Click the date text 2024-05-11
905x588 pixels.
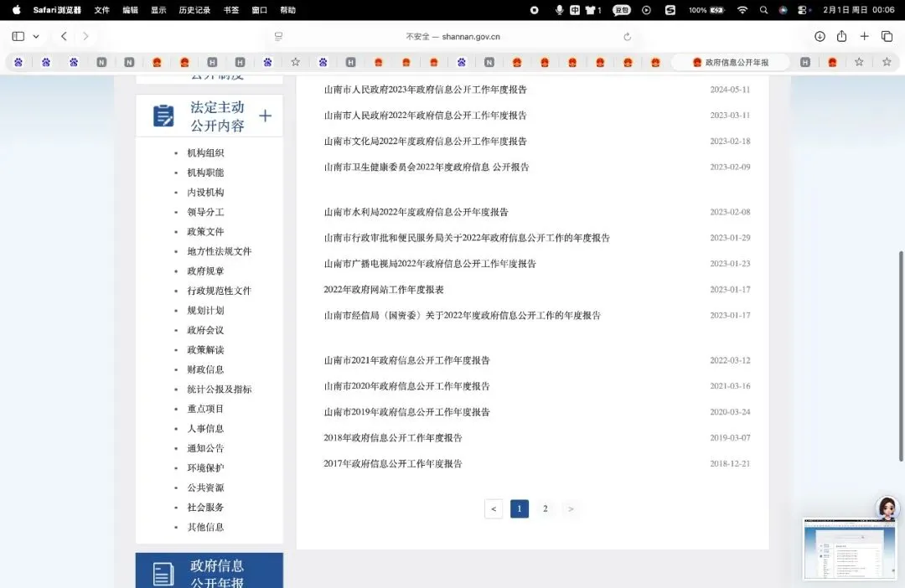coord(730,90)
